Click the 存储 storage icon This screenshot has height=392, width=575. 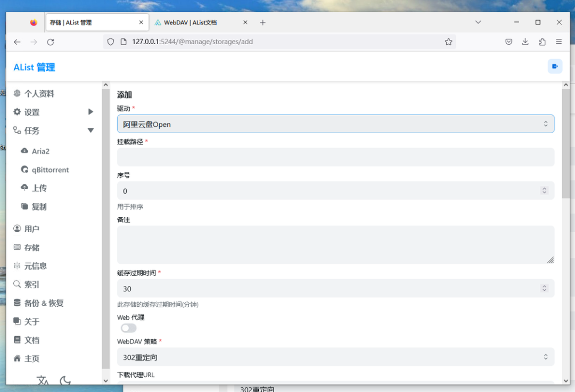pos(17,247)
